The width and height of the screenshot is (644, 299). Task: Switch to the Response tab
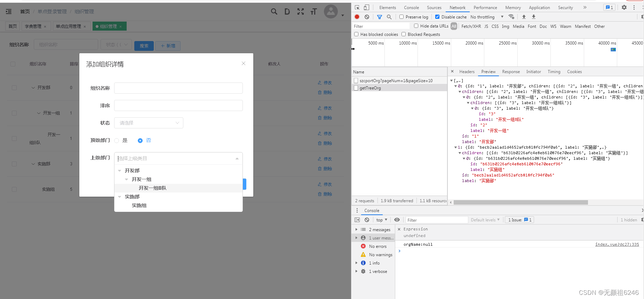[x=511, y=72]
